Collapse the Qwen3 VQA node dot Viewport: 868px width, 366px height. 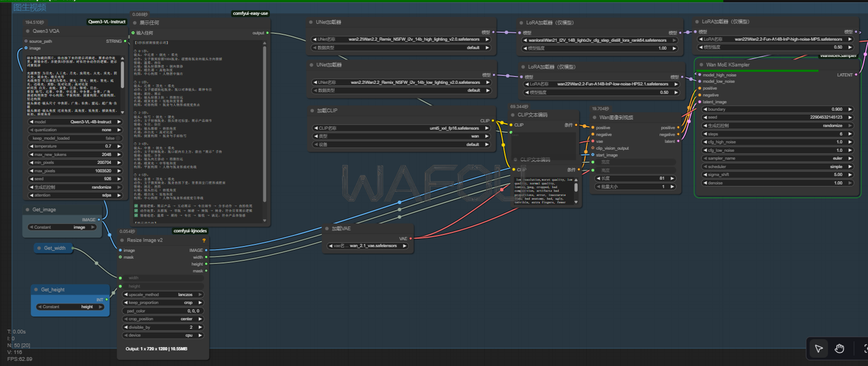(x=28, y=31)
